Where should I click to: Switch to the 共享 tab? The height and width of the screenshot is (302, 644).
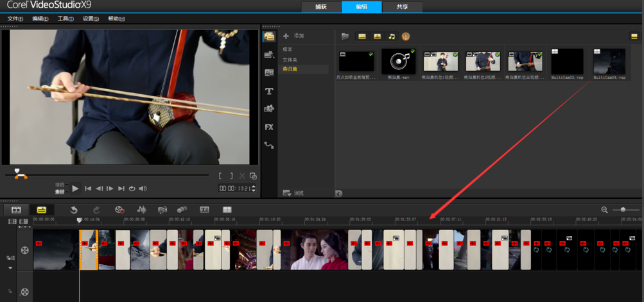click(x=401, y=6)
